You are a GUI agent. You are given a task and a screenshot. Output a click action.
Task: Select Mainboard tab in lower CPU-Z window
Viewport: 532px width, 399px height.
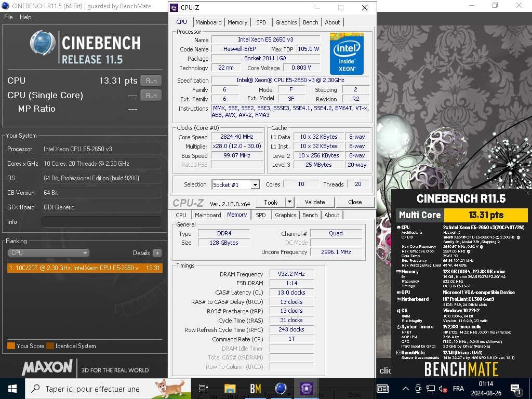tap(208, 215)
